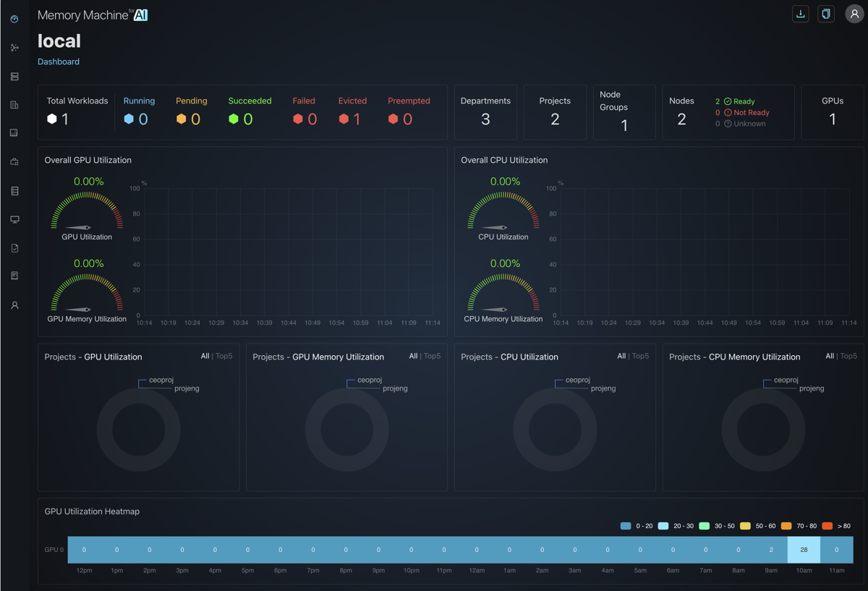
Task: Click the Projects count card
Action: click(x=555, y=112)
